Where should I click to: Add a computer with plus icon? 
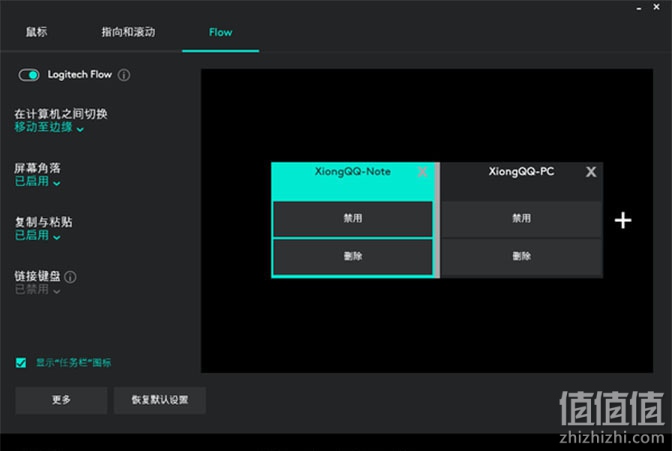pyautogui.click(x=623, y=220)
